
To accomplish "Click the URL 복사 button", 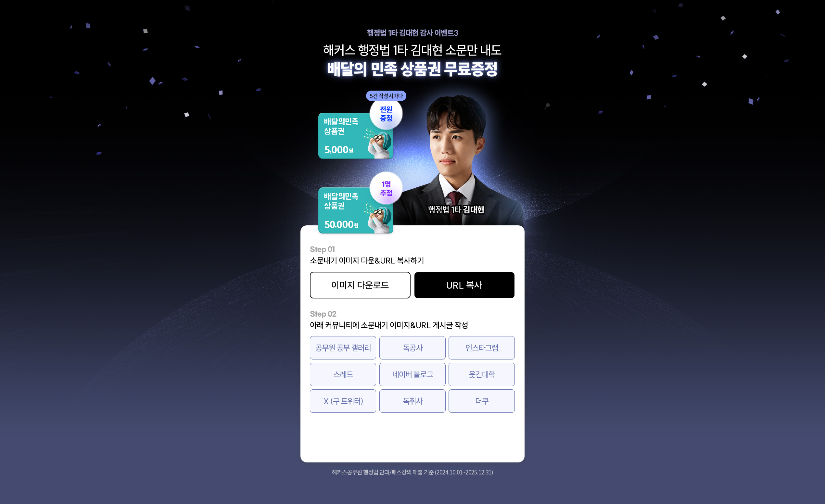I will (464, 285).
